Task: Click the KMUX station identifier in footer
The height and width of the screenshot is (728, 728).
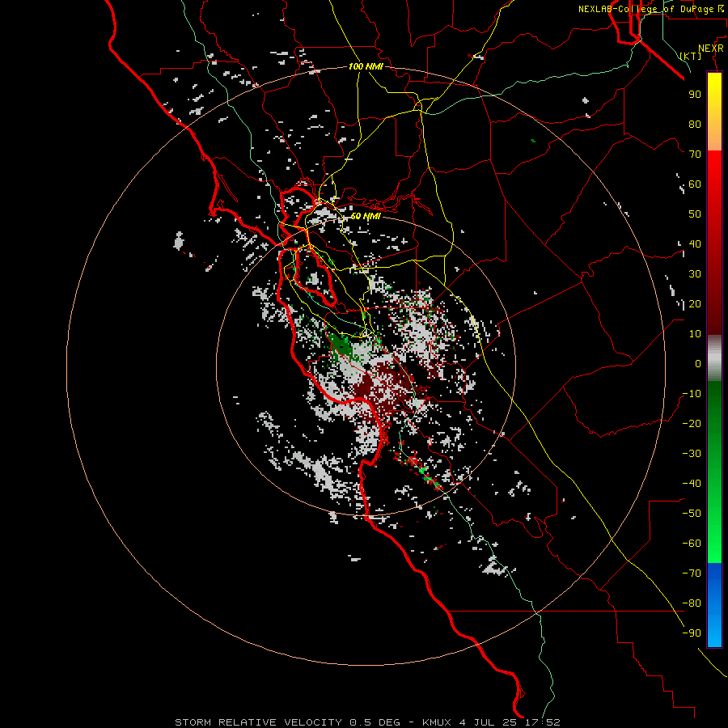Action: 437,722
